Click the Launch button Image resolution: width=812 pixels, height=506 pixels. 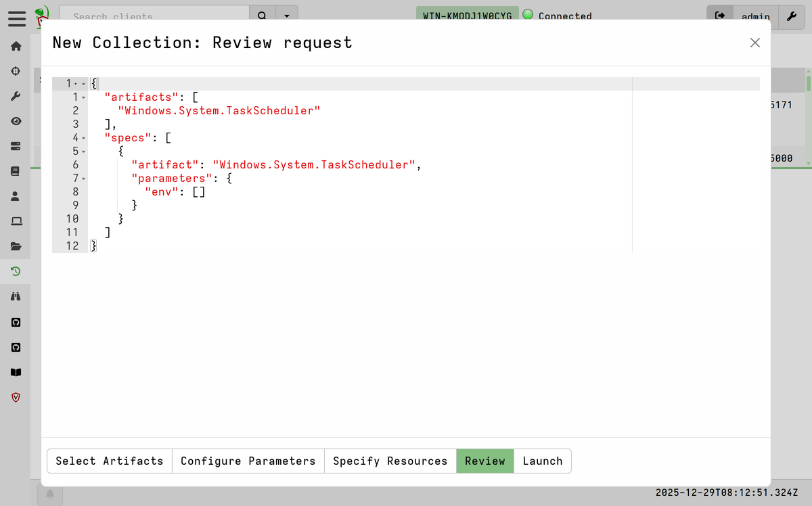542,461
